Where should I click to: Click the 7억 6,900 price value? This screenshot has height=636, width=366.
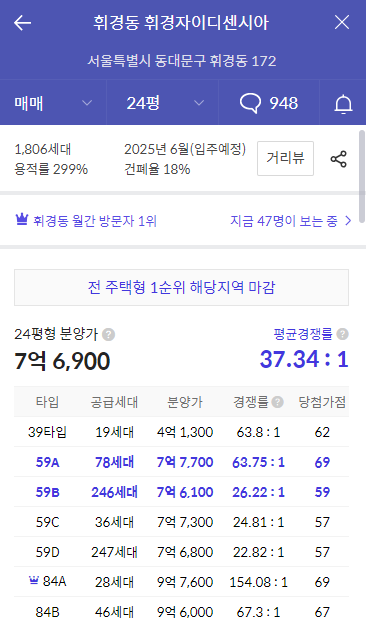[x=62, y=361]
